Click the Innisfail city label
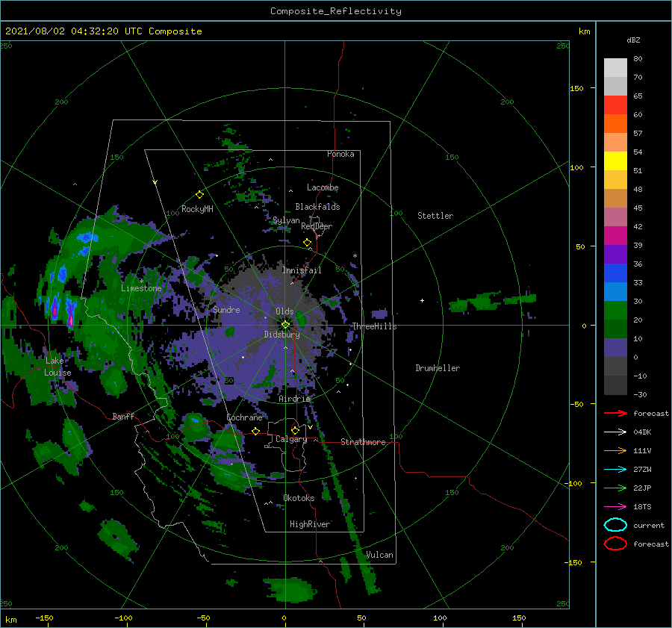This screenshot has width=672, height=628. [x=302, y=270]
